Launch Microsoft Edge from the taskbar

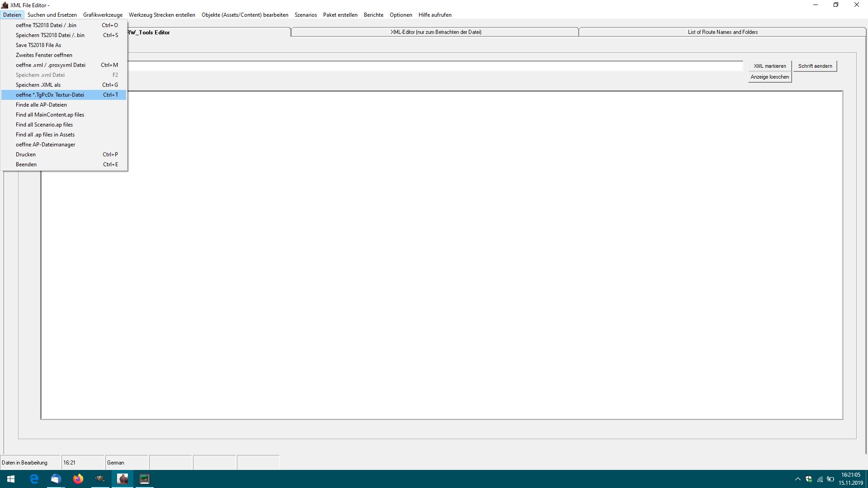point(34,479)
